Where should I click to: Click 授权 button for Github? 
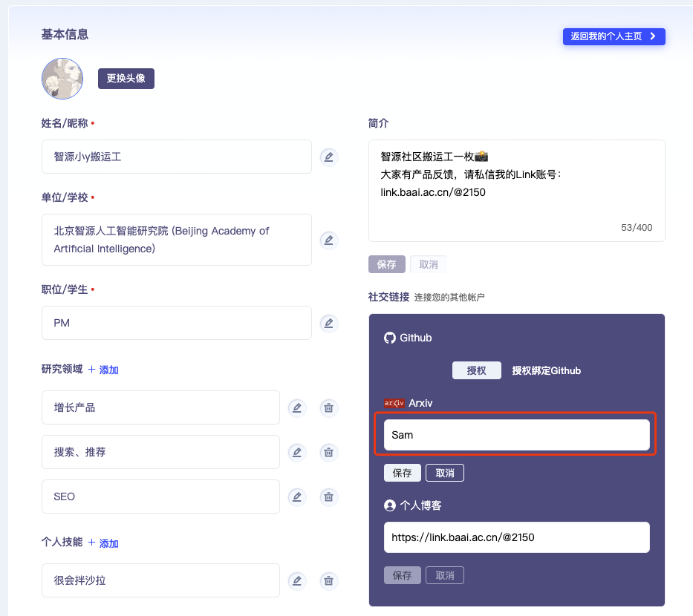click(x=476, y=370)
